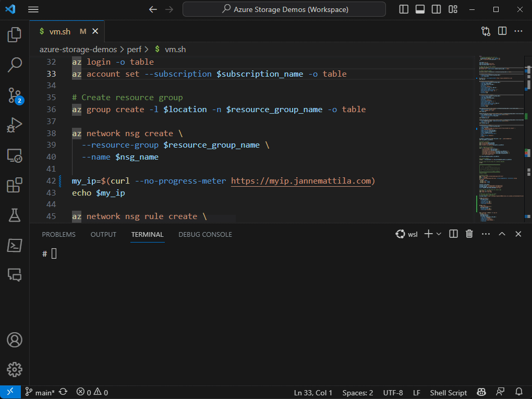
Task: Switch to the PROBLEMS tab
Action: point(58,234)
